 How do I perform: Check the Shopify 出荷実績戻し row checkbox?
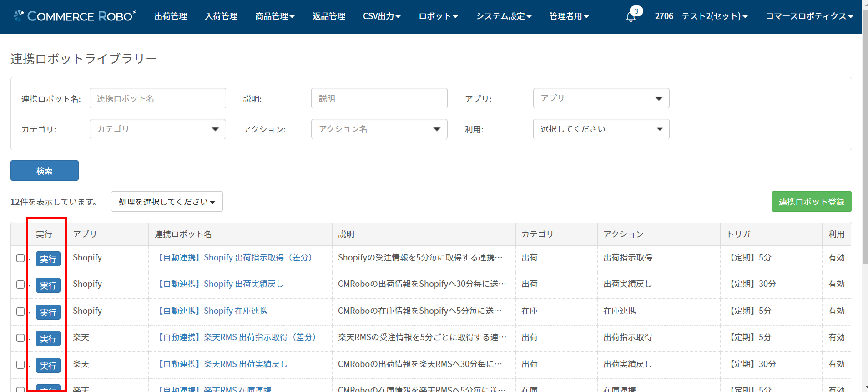point(20,285)
